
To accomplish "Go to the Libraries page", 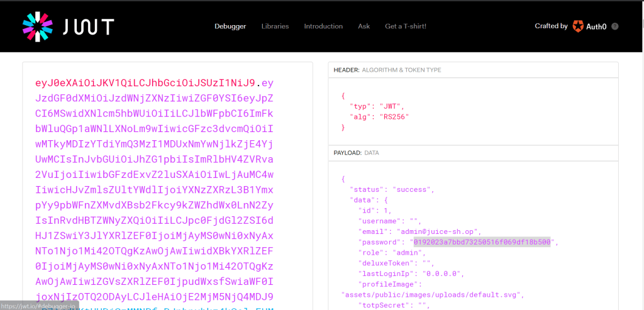I will pyautogui.click(x=275, y=26).
